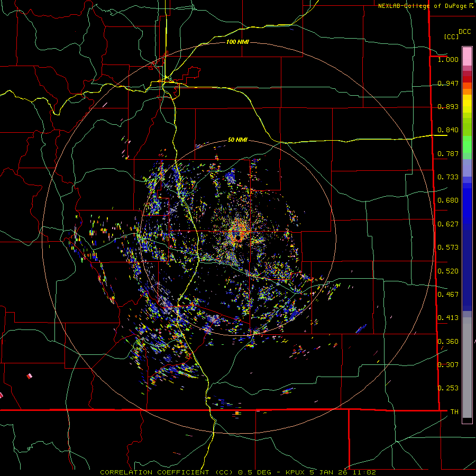Click the TH threshold label on legend
The image size is (476, 476).
point(454,411)
